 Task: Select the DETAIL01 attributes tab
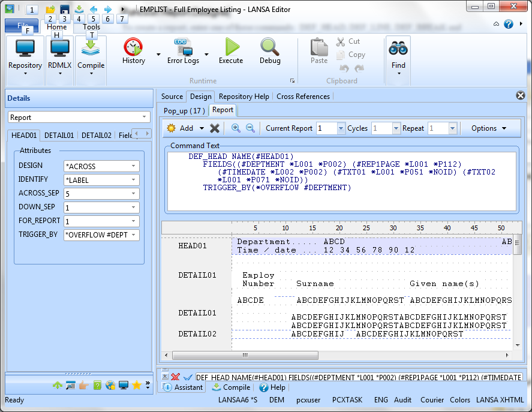pyautogui.click(x=59, y=136)
